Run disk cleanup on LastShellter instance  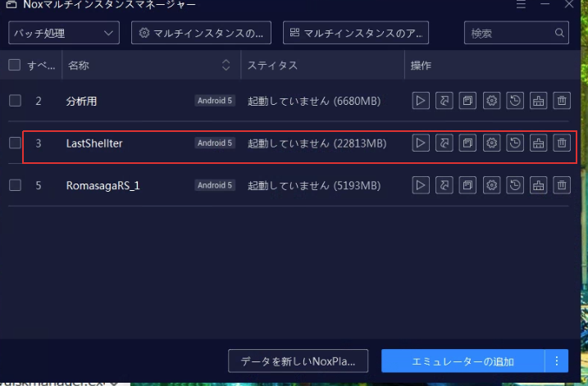pos(538,143)
